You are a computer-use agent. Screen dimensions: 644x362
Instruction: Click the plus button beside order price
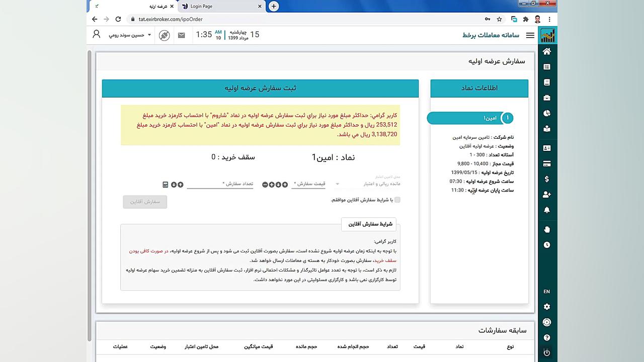coord(272,185)
